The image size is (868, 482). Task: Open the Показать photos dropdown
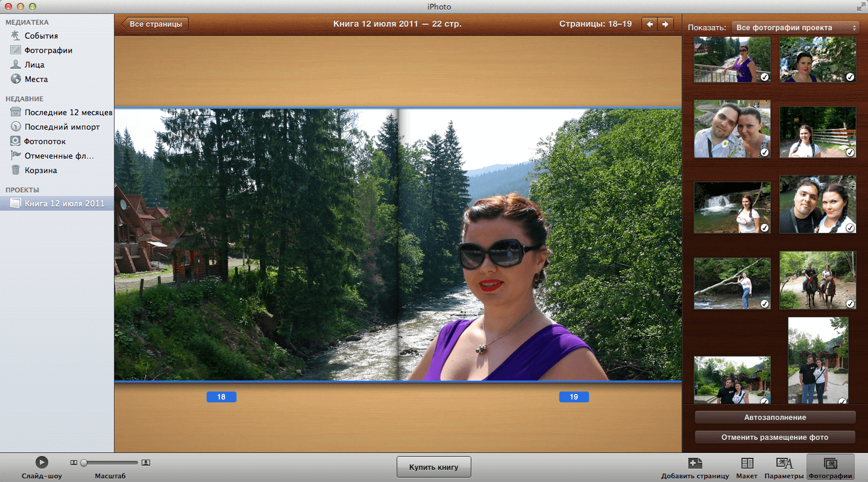[x=796, y=28]
